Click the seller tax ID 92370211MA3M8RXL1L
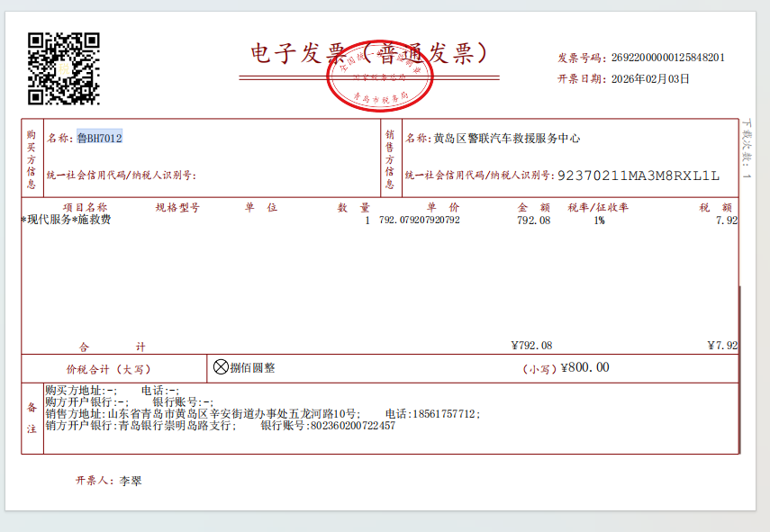 point(639,175)
